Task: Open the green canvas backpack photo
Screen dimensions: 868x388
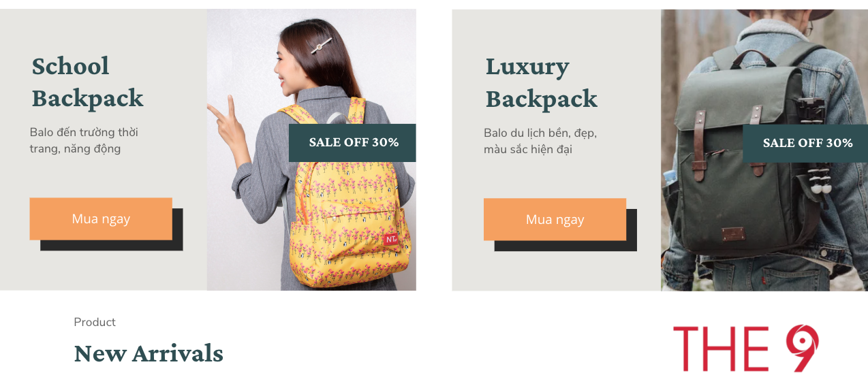Action: 764,150
